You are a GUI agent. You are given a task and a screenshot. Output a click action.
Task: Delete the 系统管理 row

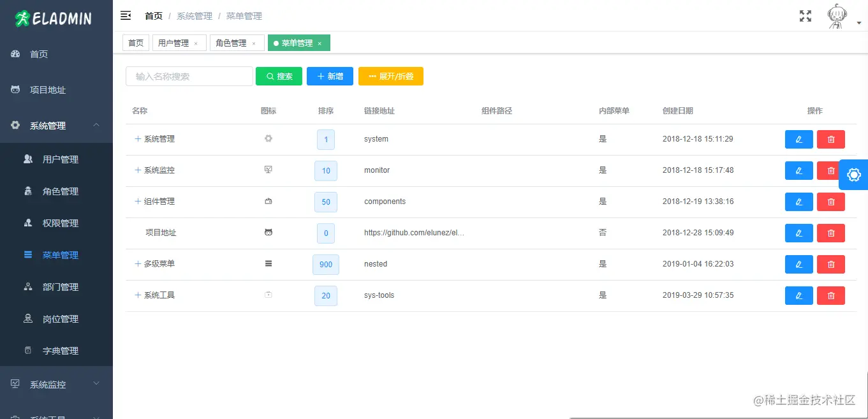click(830, 139)
